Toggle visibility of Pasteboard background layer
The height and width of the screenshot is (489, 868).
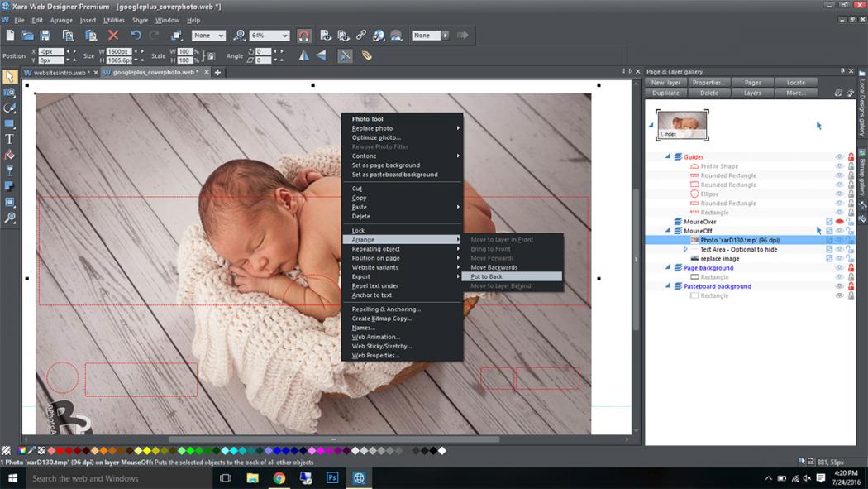tap(839, 286)
